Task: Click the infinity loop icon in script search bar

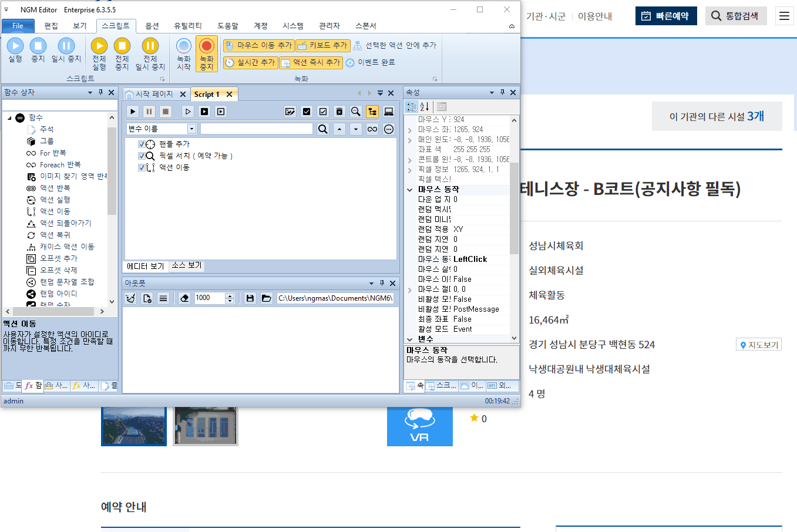Action: pos(372,129)
